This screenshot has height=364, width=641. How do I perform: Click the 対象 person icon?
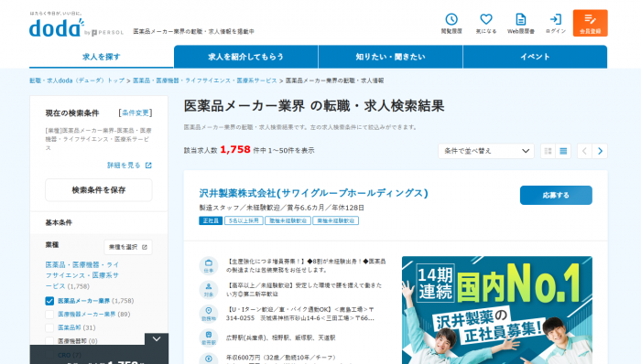tap(209, 290)
